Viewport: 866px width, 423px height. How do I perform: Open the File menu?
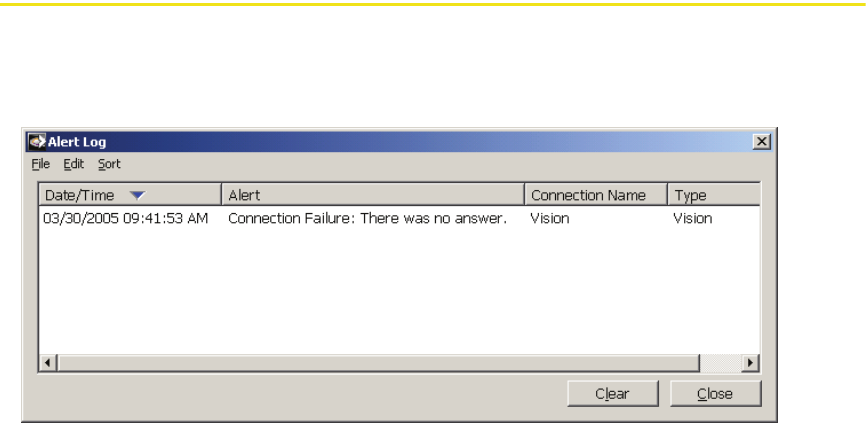tap(40, 164)
